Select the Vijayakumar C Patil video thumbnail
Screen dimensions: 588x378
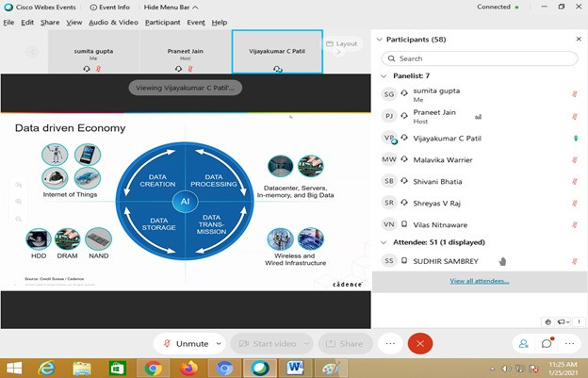point(277,53)
